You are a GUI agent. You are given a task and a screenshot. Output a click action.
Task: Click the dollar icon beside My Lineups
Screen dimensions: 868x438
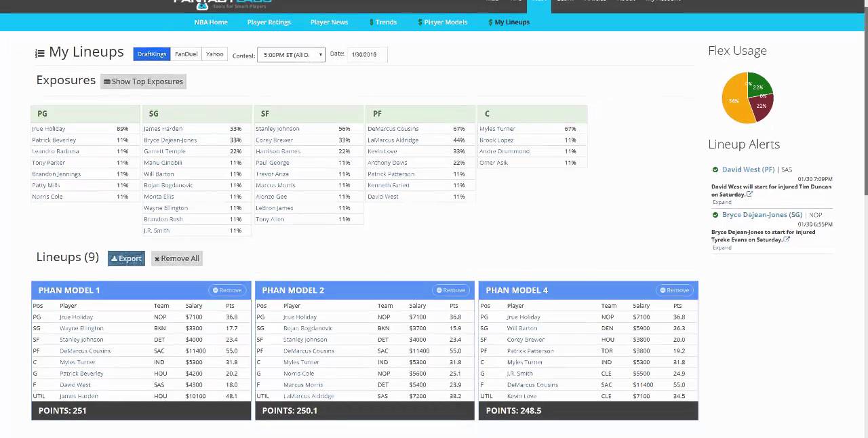click(490, 22)
